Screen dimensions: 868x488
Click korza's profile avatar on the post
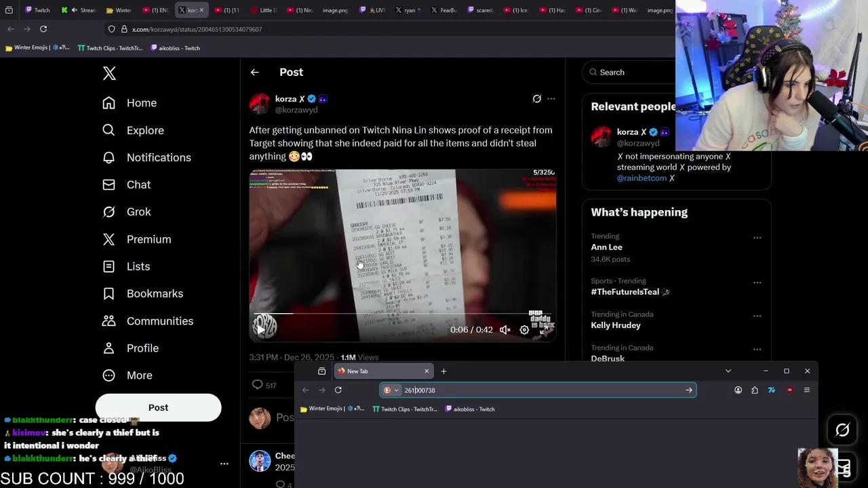point(260,104)
